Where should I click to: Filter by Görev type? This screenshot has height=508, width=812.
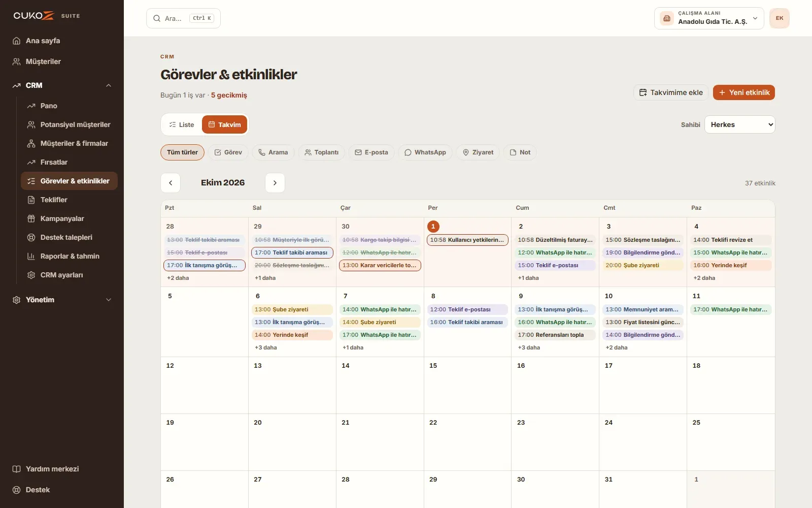click(x=228, y=152)
